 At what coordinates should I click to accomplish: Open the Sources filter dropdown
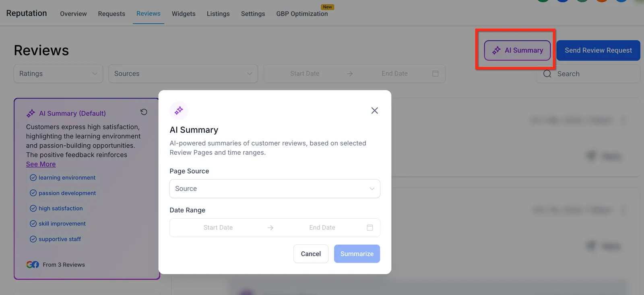pos(183,74)
